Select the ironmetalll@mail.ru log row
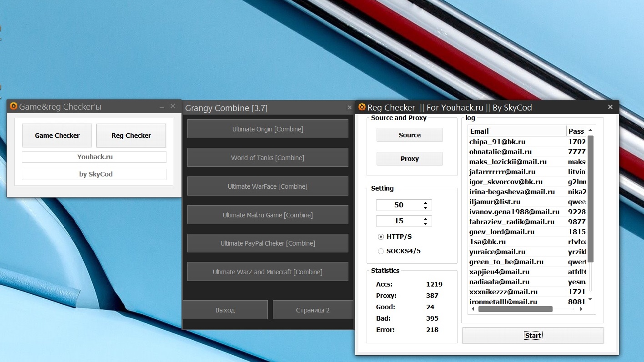Image resolution: width=644 pixels, height=362 pixels. [x=528, y=302]
